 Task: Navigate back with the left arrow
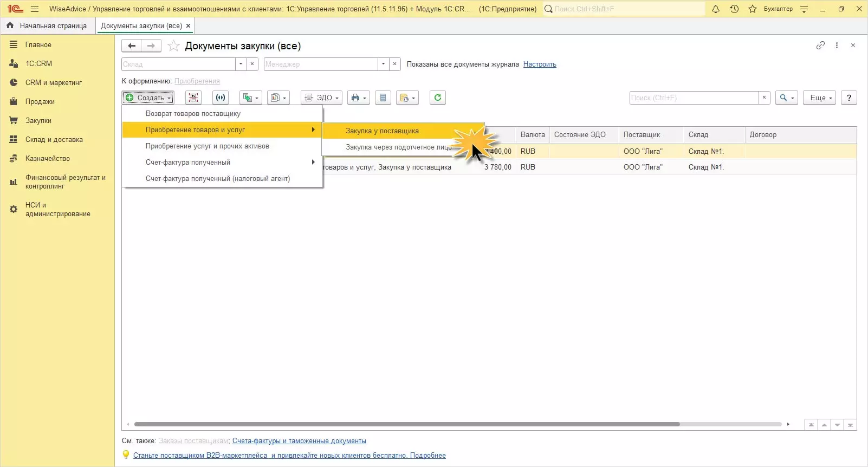tap(132, 46)
